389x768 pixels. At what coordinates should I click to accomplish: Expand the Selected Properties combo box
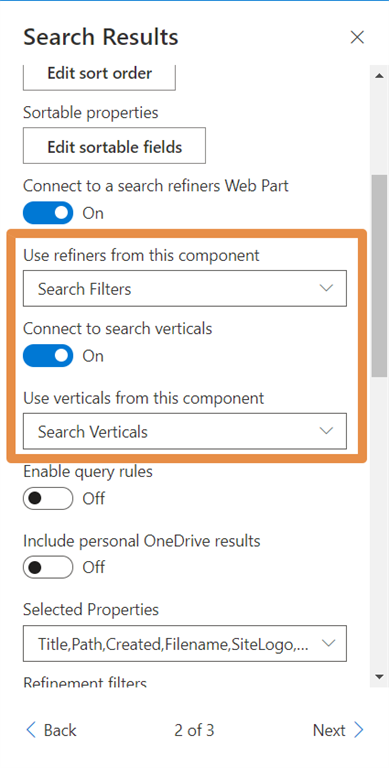coord(185,643)
